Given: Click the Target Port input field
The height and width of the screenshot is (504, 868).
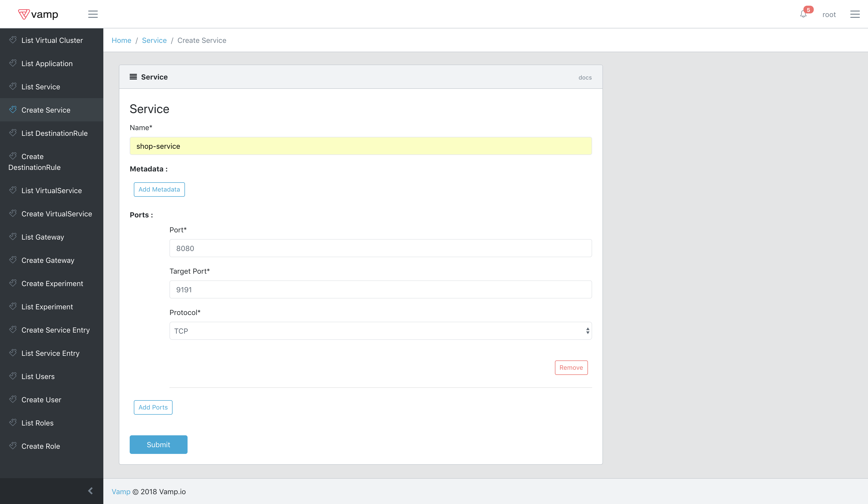Looking at the screenshot, I should coord(380,289).
